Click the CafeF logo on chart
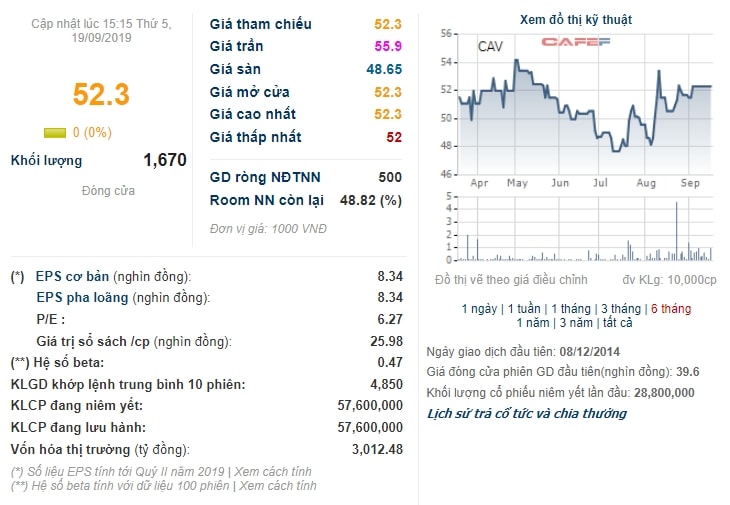Screen dimensions: 730x505 click(575, 42)
